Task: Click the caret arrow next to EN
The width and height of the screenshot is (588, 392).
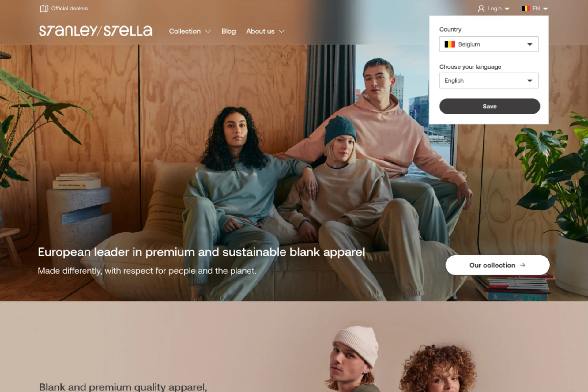Action: pos(545,9)
